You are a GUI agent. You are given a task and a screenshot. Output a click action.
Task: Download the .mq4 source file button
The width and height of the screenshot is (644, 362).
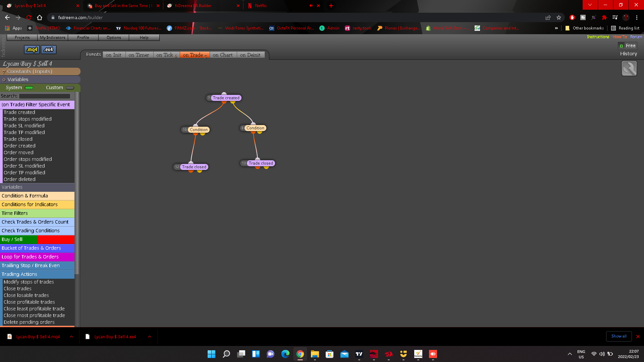(32, 50)
